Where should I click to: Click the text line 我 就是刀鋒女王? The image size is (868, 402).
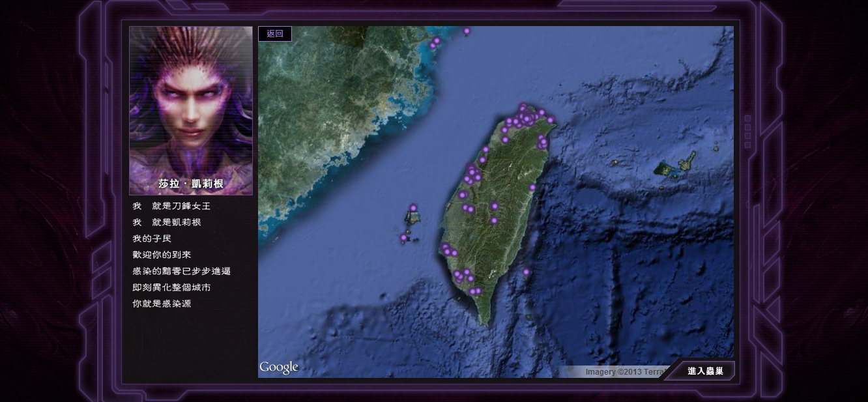(x=171, y=206)
